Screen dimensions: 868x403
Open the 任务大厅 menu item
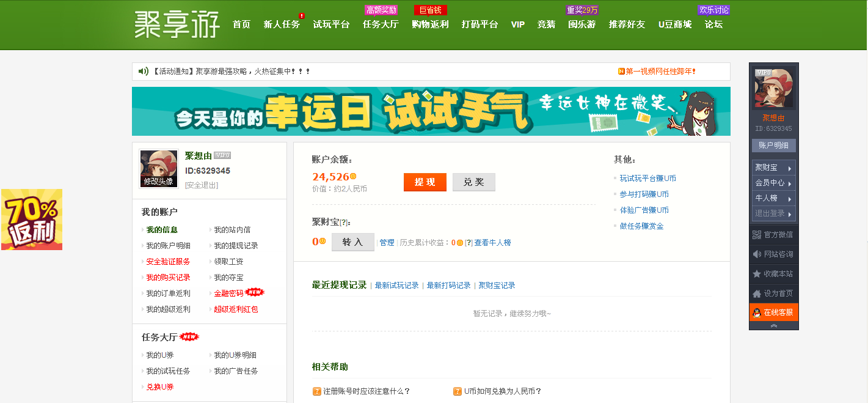point(380,26)
